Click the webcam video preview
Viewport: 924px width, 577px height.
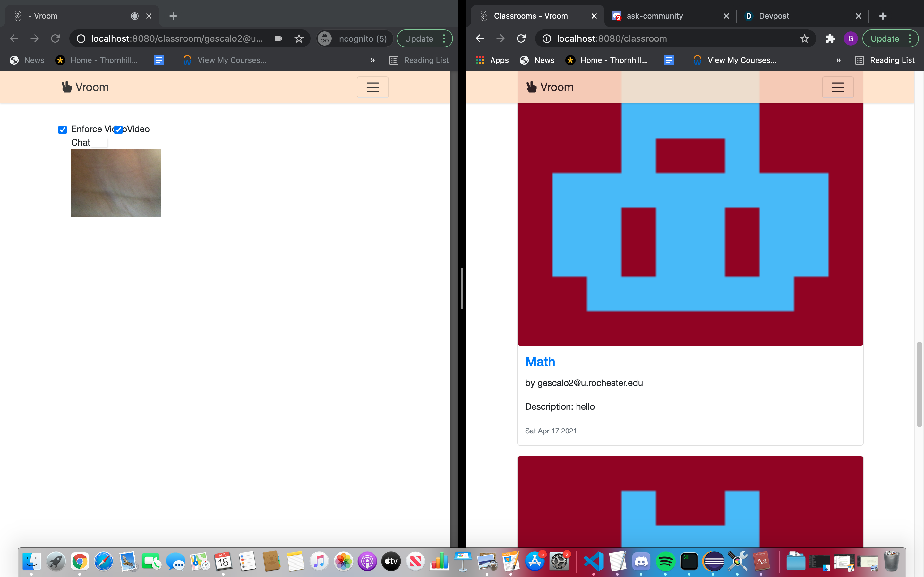(116, 183)
